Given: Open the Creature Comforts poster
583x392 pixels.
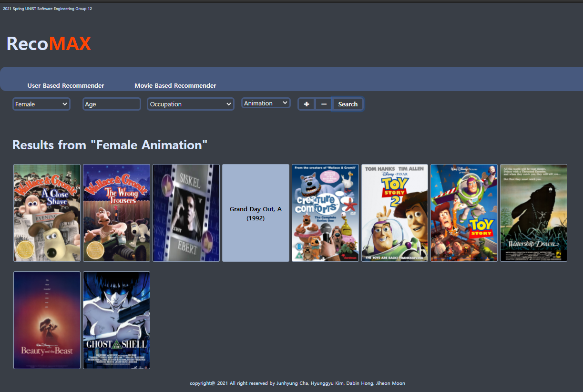Looking at the screenshot, I should click(325, 213).
